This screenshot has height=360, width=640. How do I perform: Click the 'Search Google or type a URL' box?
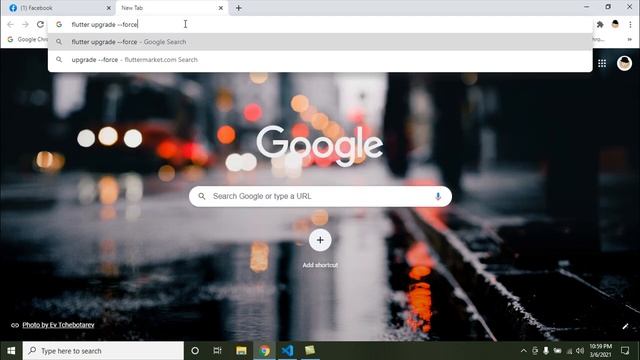click(320, 196)
